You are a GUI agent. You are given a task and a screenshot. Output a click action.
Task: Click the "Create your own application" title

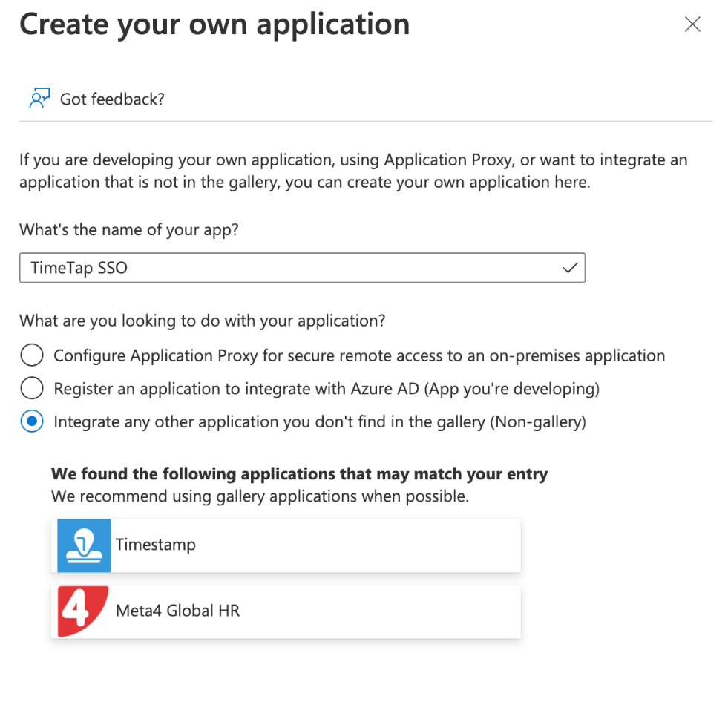(x=214, y=24)
